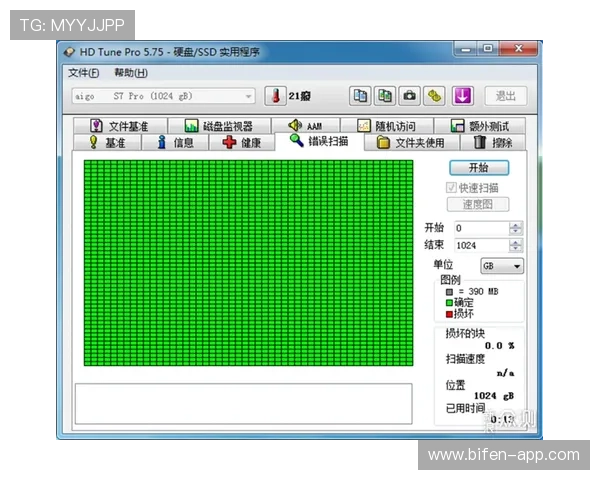This screenshot has width=600, height=480.
Task: Switch to the 健康 tab
Action: 242,142
